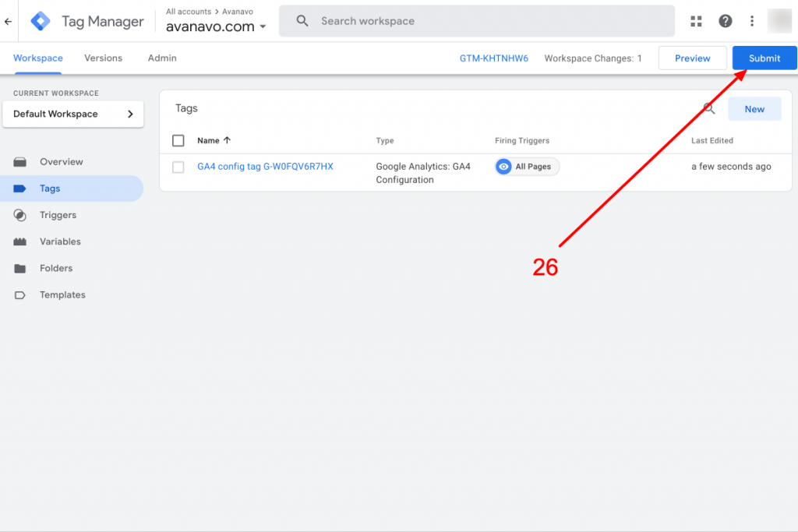Switch to the Admin tab
Viewport: 798px width, 532px height.
[162, 58]
